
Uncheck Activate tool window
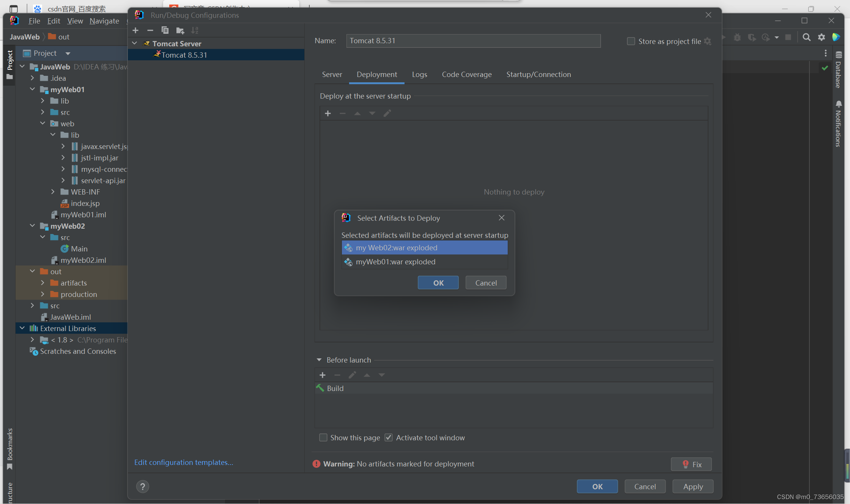click(x=389, y=438)
